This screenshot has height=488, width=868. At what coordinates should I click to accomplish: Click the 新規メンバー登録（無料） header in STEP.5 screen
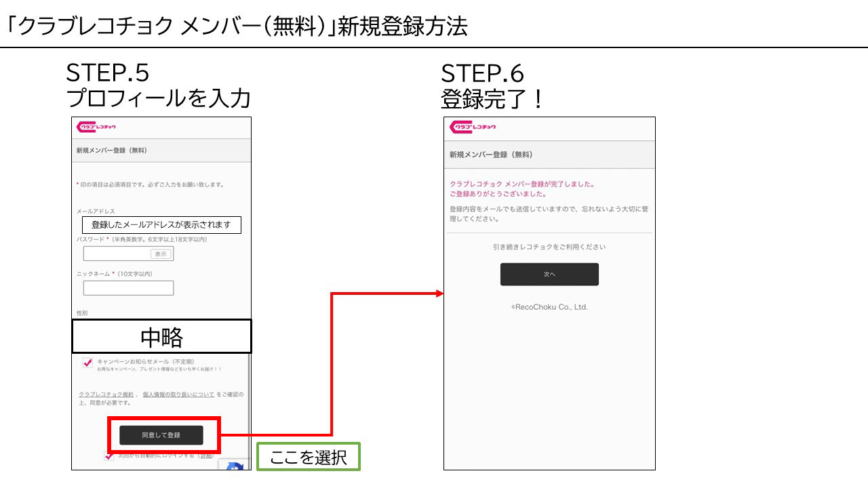pos(112,150)
